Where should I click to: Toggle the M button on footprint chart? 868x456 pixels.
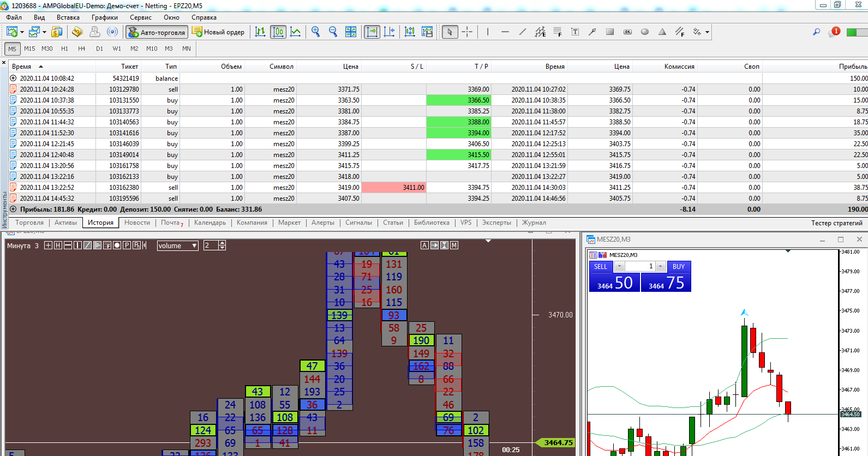(x=454, y=245)
